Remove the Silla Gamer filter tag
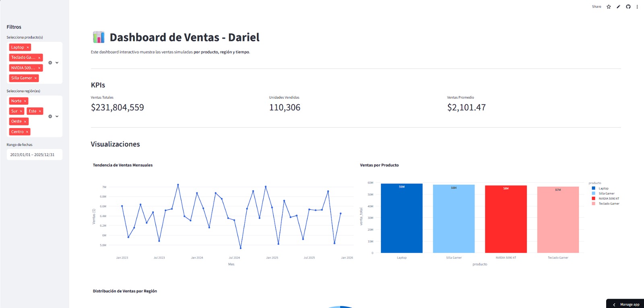The width and height of the screenshot is (644, 308). click(x=35, y=78)
